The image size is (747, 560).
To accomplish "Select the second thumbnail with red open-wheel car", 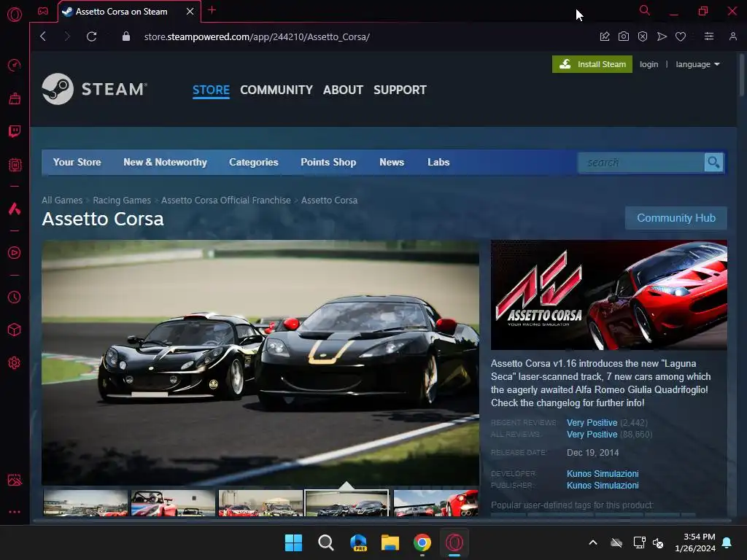I will click(173, 503).
